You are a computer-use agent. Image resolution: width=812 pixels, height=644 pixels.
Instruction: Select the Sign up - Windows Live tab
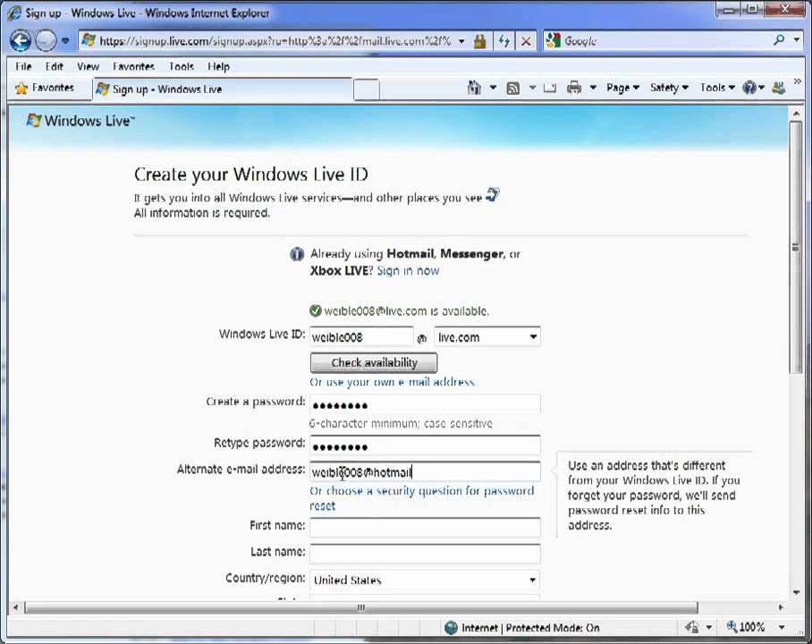[223, 89]
